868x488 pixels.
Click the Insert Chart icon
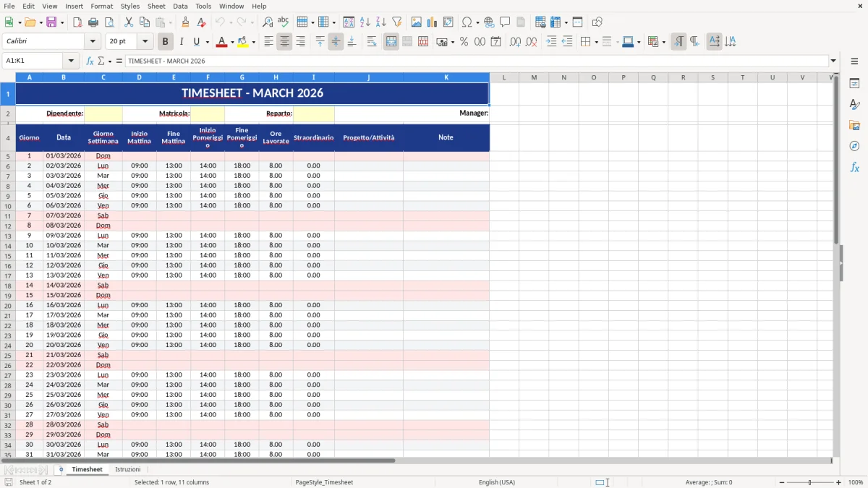(x=433, y=22)
